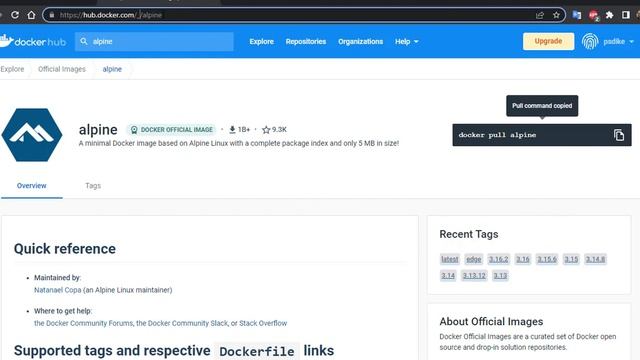
Task: Click the downloads count icon 1B+
Action: pos(232,129)
